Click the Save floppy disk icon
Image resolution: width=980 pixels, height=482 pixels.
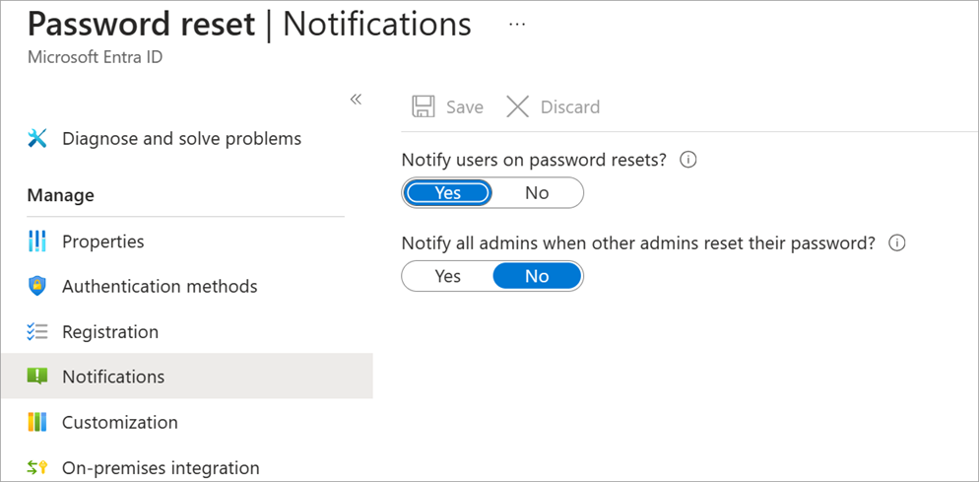(x=424, y=106)
